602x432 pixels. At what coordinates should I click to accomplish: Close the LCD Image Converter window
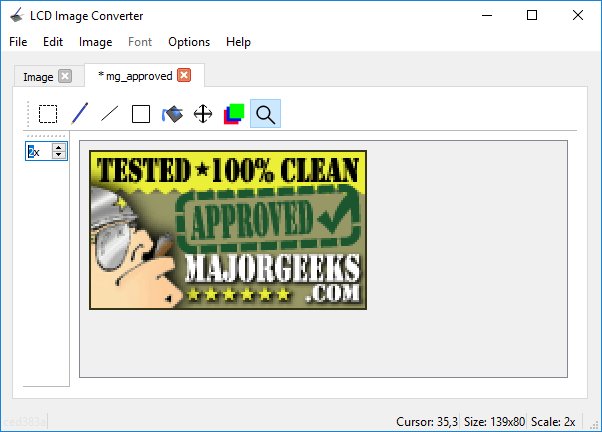click(578, 15)
